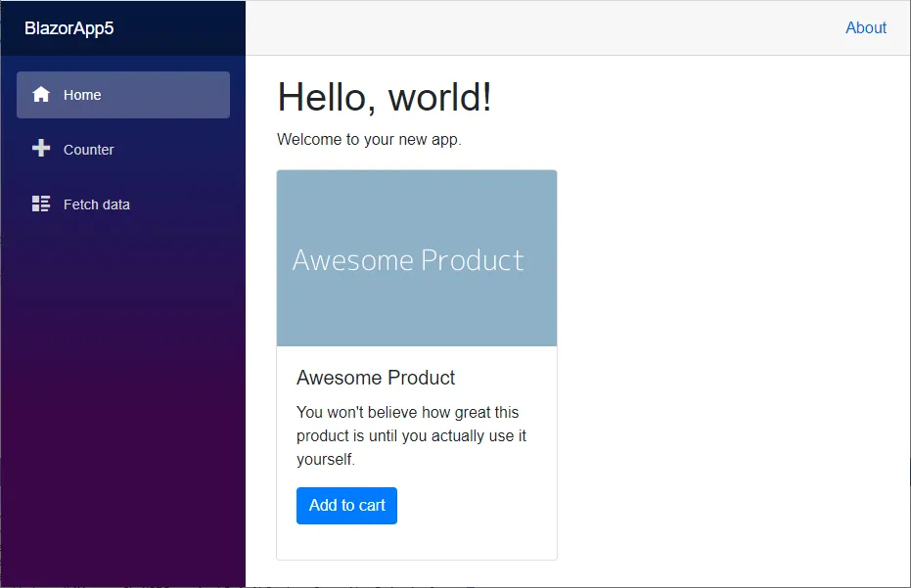Image resolution: width=911 pixels, height=588 pixels.
Task: Click the Hello, world! heading
Action: tap(385, 97)
